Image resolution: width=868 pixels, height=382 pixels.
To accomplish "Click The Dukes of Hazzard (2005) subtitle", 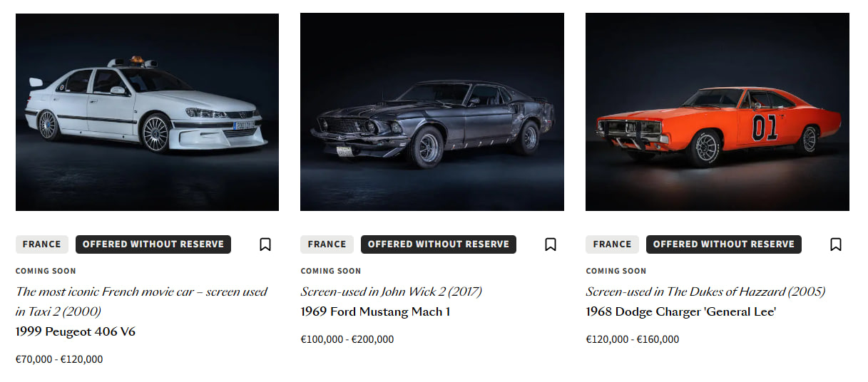I will [705, 291].
